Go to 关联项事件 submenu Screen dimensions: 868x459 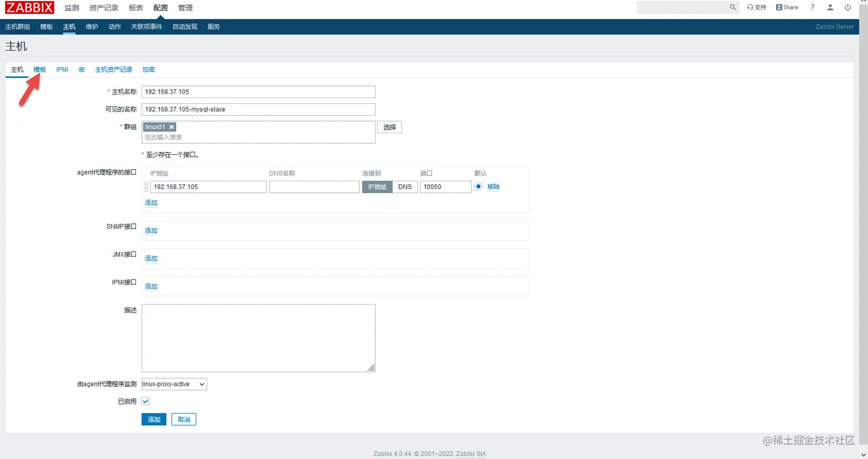click(x=146, y=27)
